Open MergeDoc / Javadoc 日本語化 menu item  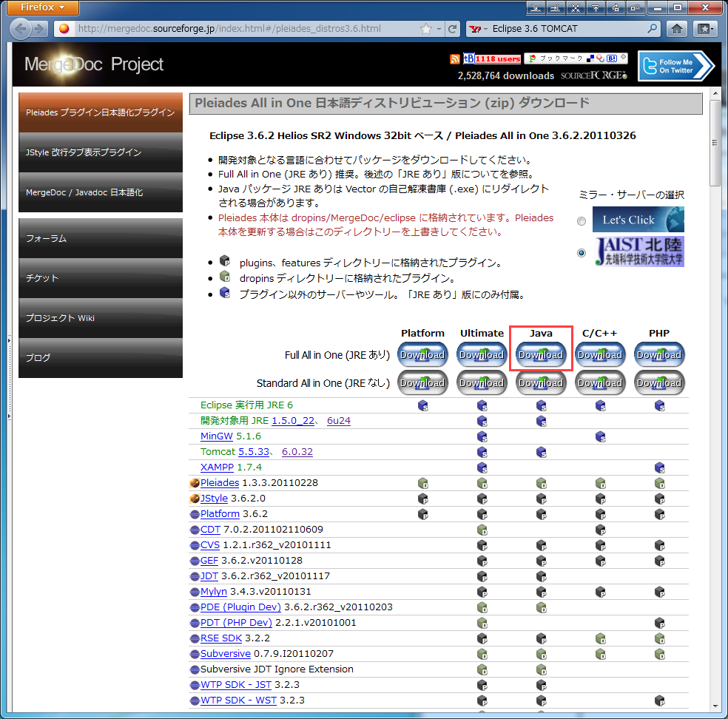pos(101,192)
